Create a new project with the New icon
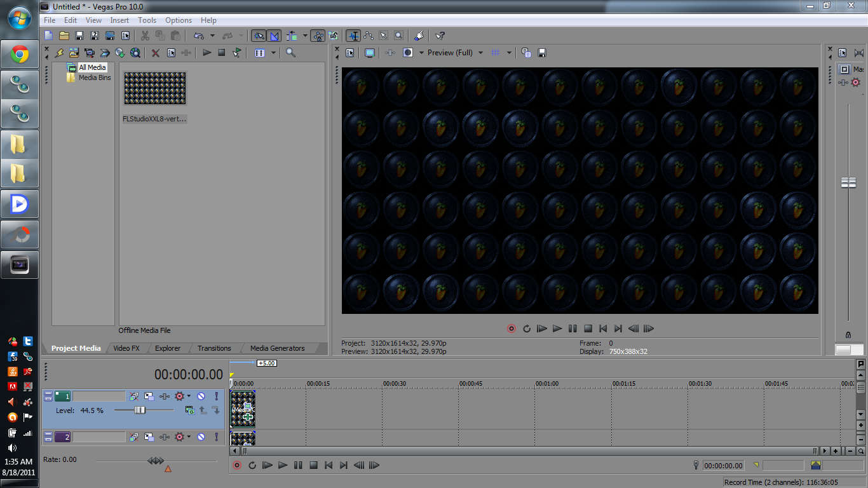This screenshot has height=488, width=868. pyautogui.click(x=49, y=36)
